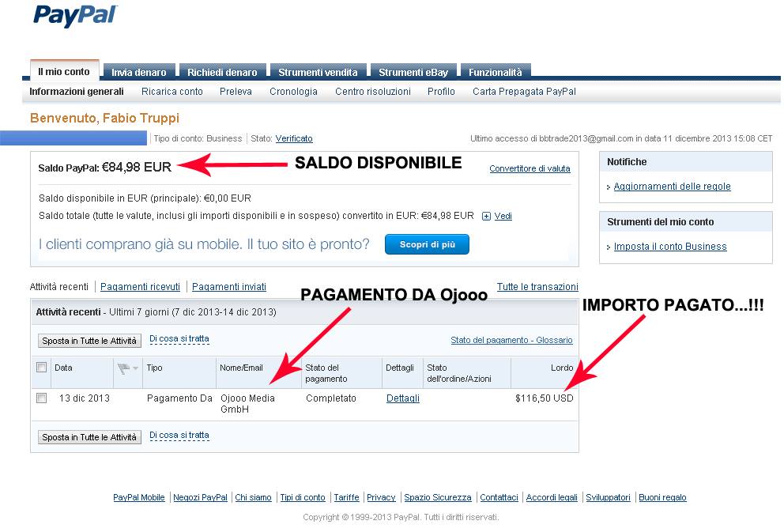Click the Verificato status link
Image resolution: width=784 pixels, height=532 pixels.
(294, 138)
